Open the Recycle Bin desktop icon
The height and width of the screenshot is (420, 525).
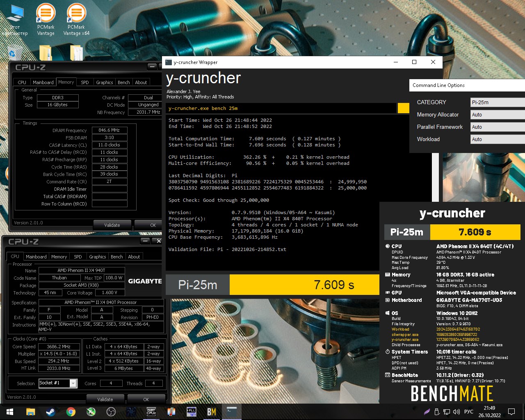[x=15, y=52]
